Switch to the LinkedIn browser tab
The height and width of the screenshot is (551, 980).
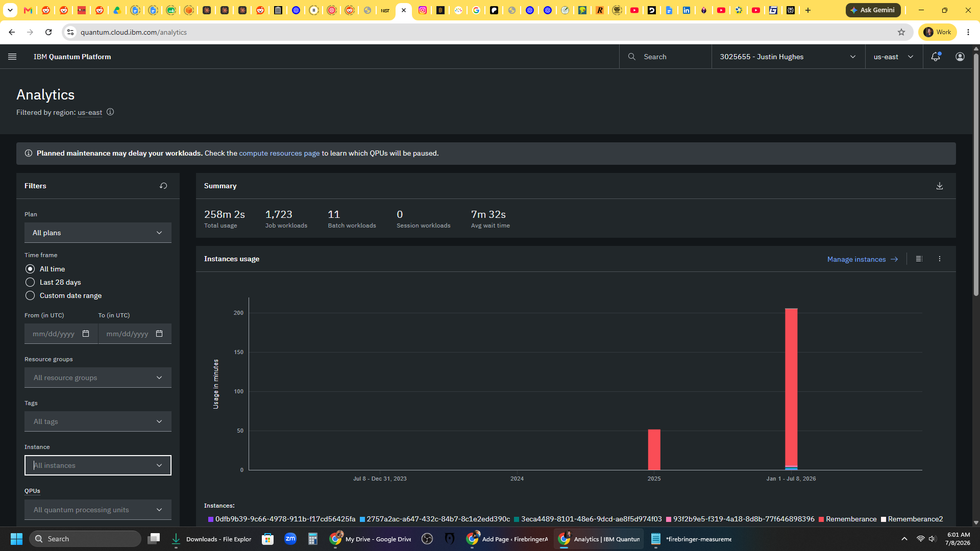687,10
